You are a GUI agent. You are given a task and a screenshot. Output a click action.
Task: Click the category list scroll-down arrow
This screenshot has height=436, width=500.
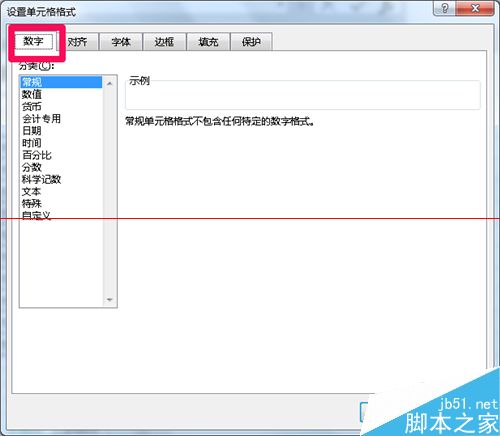tap(110, 300)
